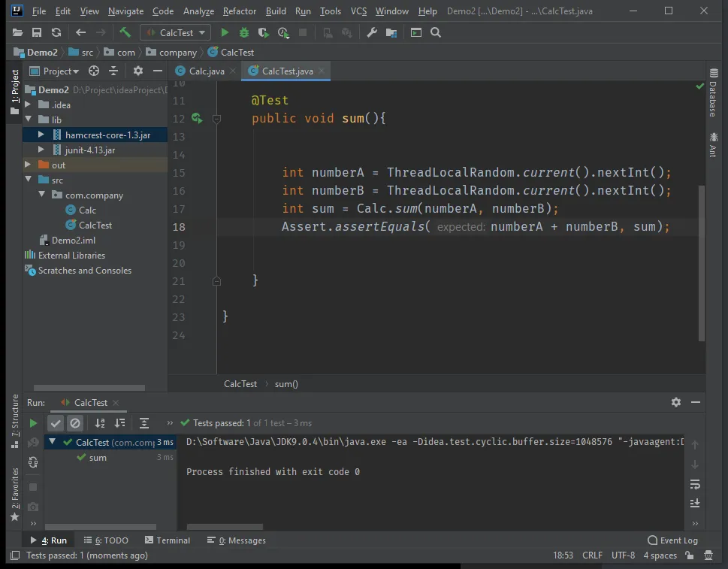The height and width of the screenshot is (569, 728).
Task: Open the Run panel settings gear
Action: 675,403
